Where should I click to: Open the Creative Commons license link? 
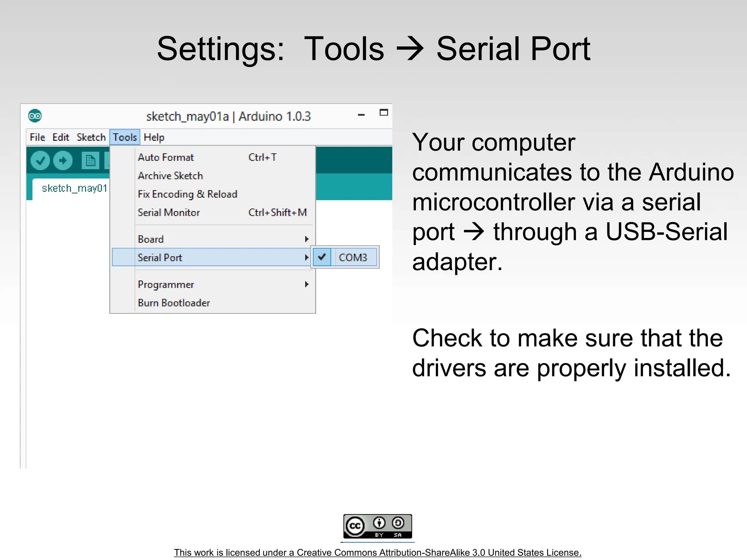378,552
